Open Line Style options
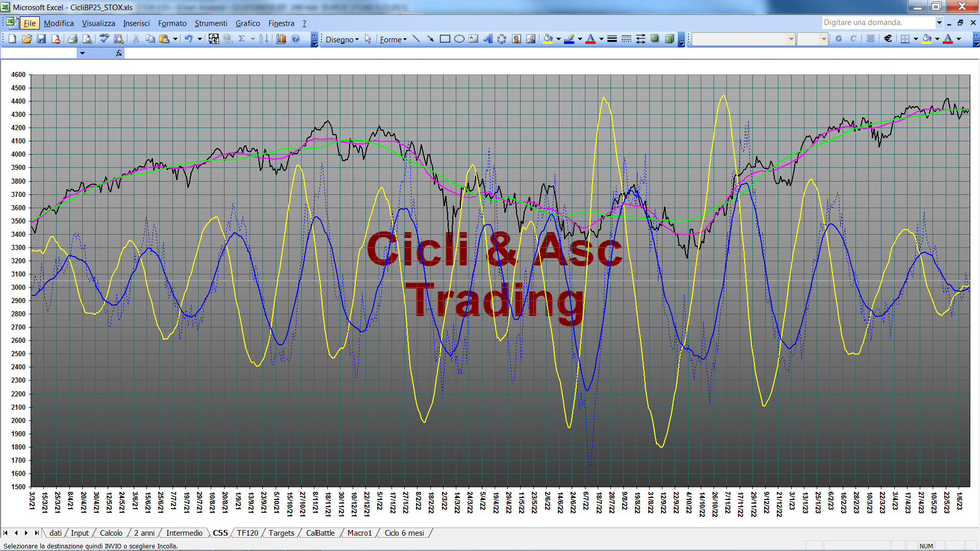Screen dimensions: 980x551 612,39
